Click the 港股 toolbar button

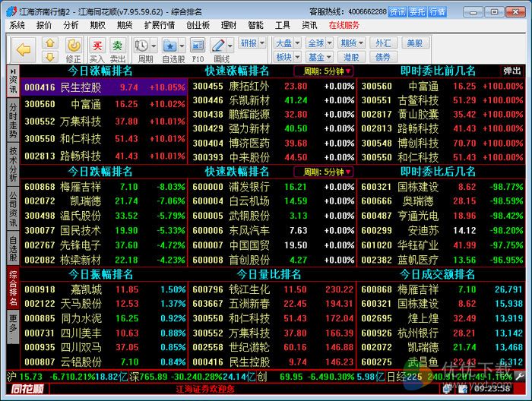(351, 57)
